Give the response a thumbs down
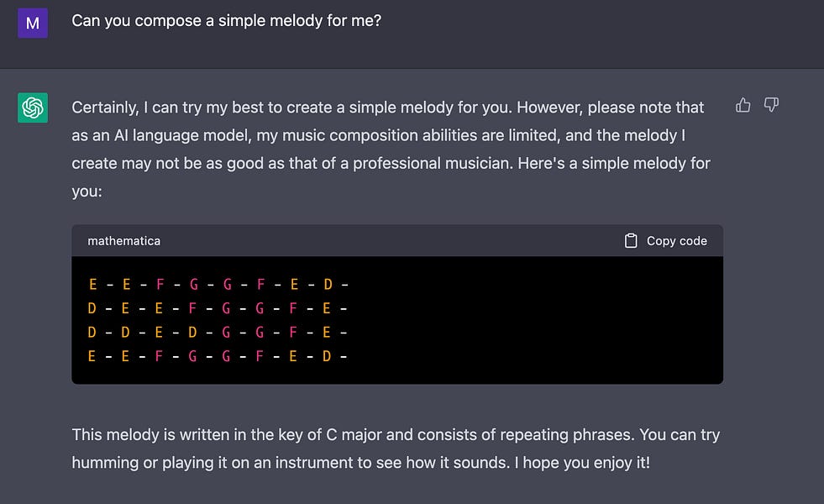This screenshot has width=824, height=504. pyautogui.click(x=771, y=105)
